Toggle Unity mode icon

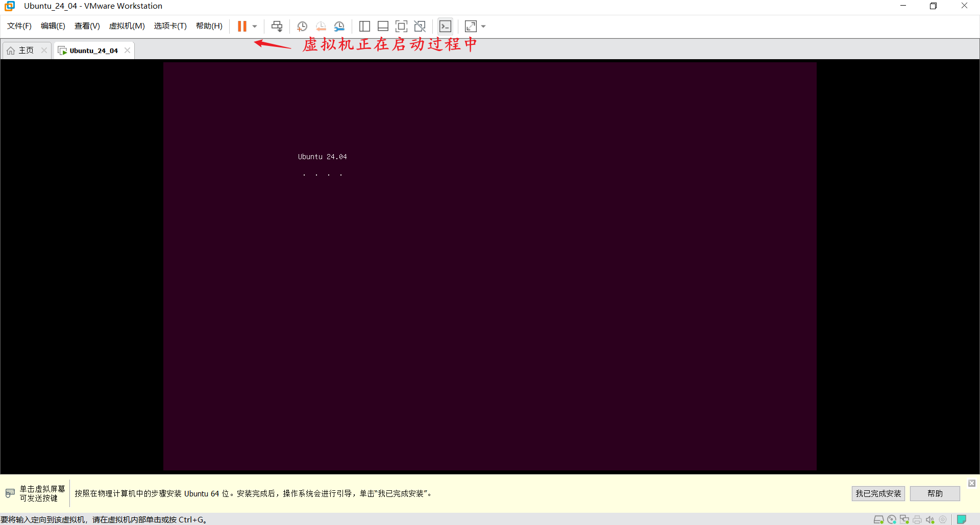(x=420, y=26)
